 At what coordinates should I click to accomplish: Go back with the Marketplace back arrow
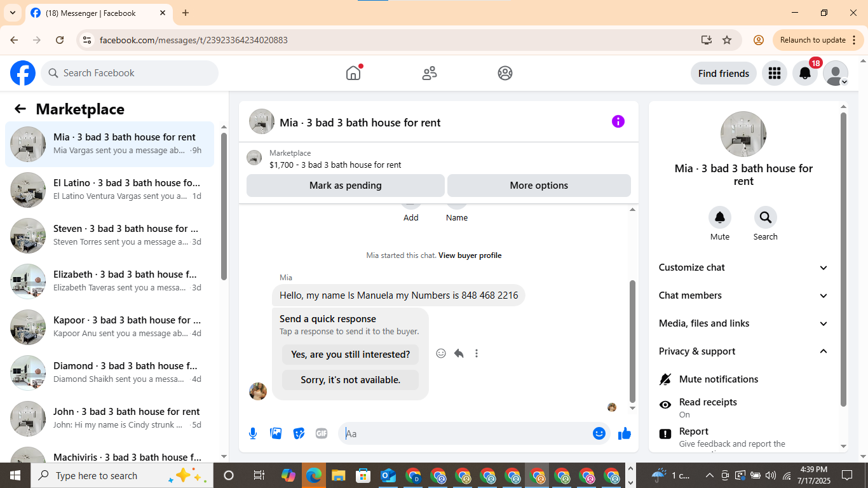point(20,109)
